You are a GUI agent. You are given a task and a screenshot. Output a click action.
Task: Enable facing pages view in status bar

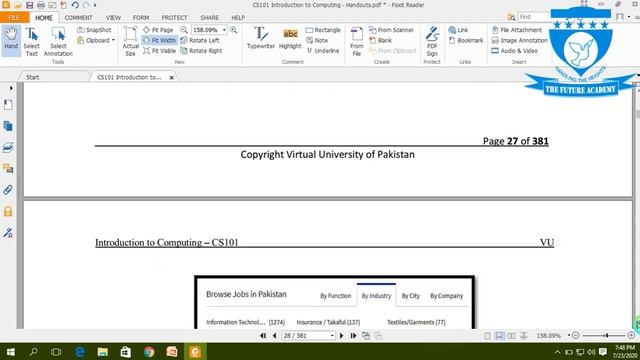[x=511, y=336]
